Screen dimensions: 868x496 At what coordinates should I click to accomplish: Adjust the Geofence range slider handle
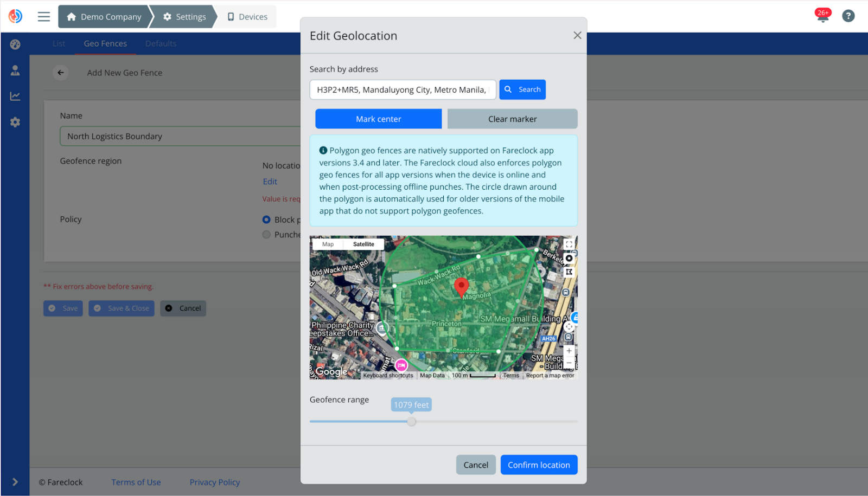pyautogui.click(x=411, y=421)
